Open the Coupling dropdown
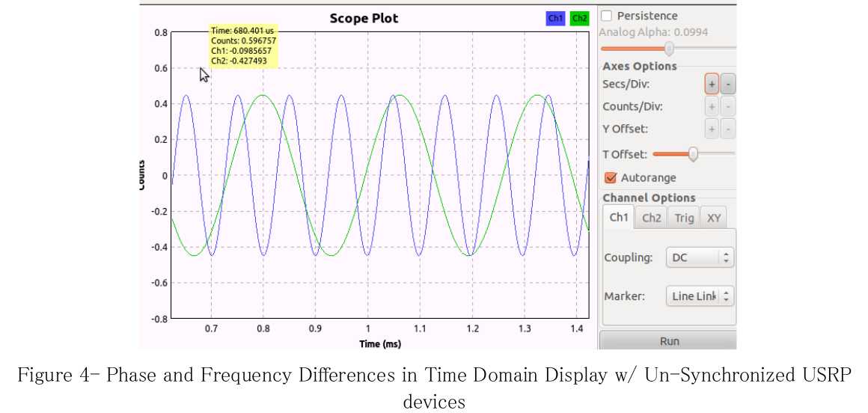 click(x=700, y=257)
